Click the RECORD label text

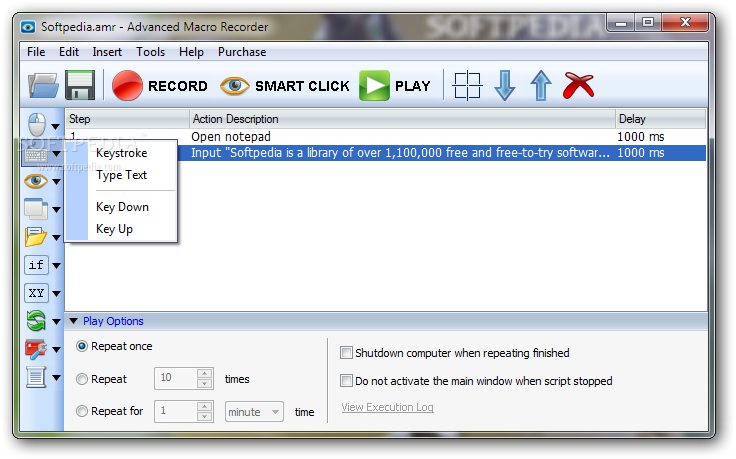pyautogui.click(x=177, y=86)
